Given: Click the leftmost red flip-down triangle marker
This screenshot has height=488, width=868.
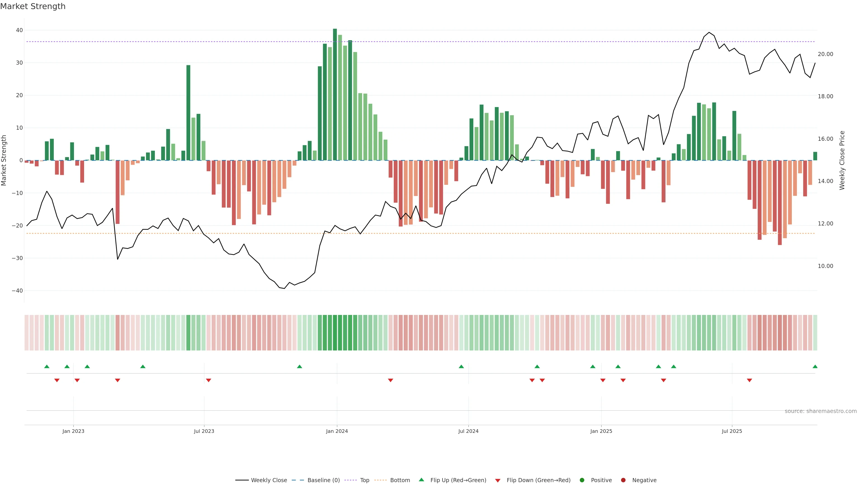Looking at the screenshot, I should coord(57,380).
